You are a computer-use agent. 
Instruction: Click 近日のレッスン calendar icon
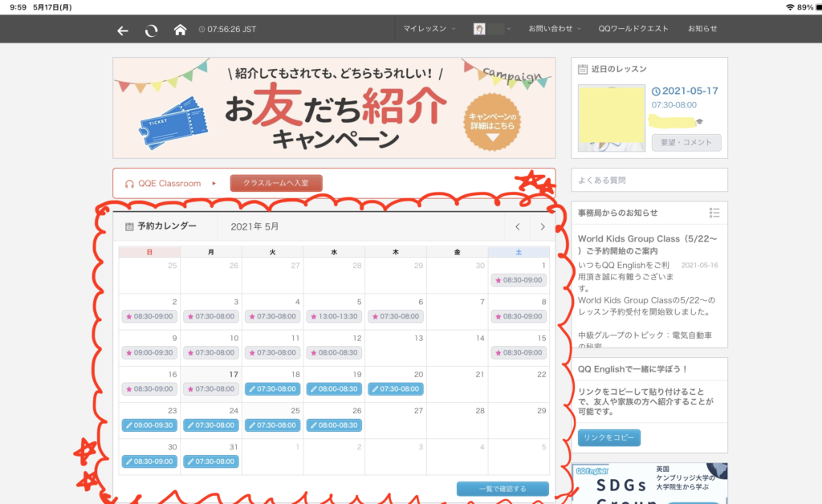click(x=583, y=69)
